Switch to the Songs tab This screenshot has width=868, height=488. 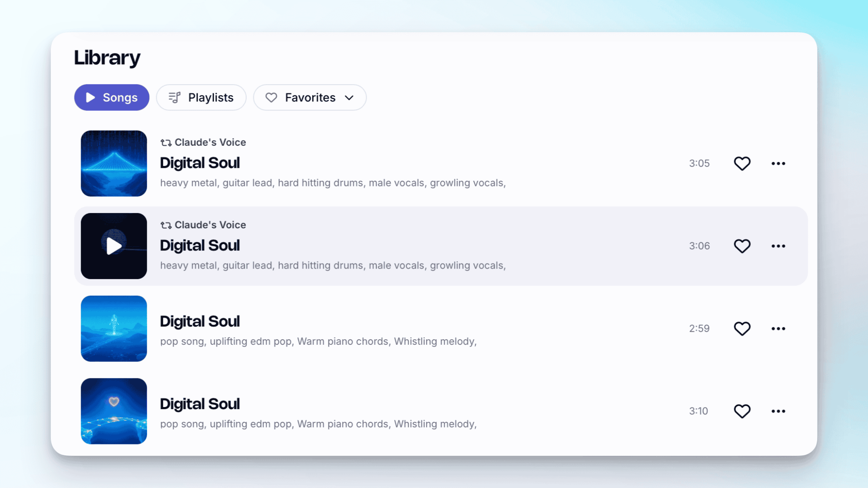click(111, 97)
